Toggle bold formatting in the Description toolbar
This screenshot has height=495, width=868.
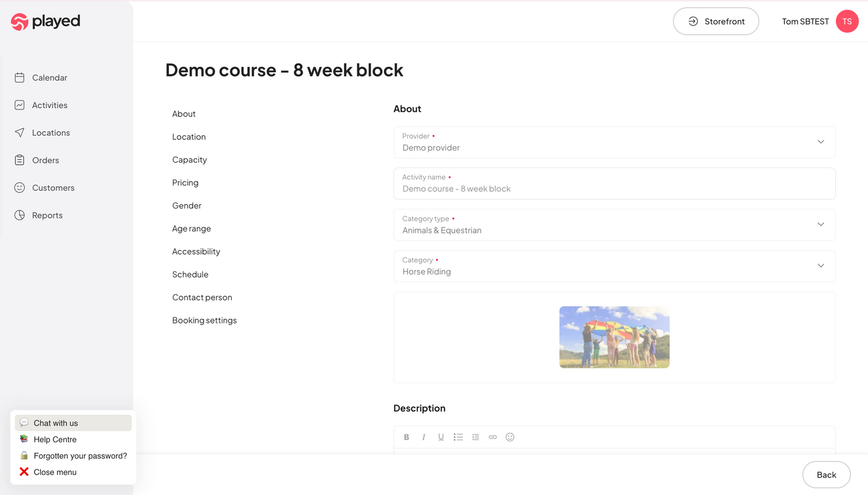tap(407, 437)
